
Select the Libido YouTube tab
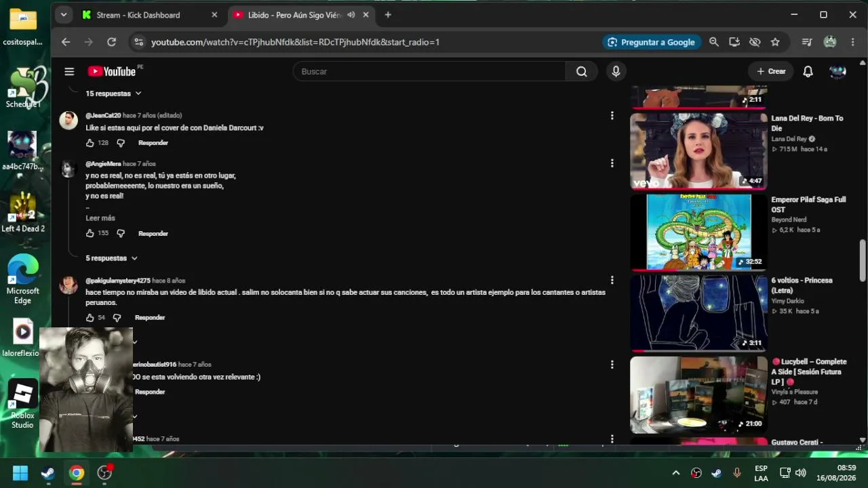(x=294, y=15)
